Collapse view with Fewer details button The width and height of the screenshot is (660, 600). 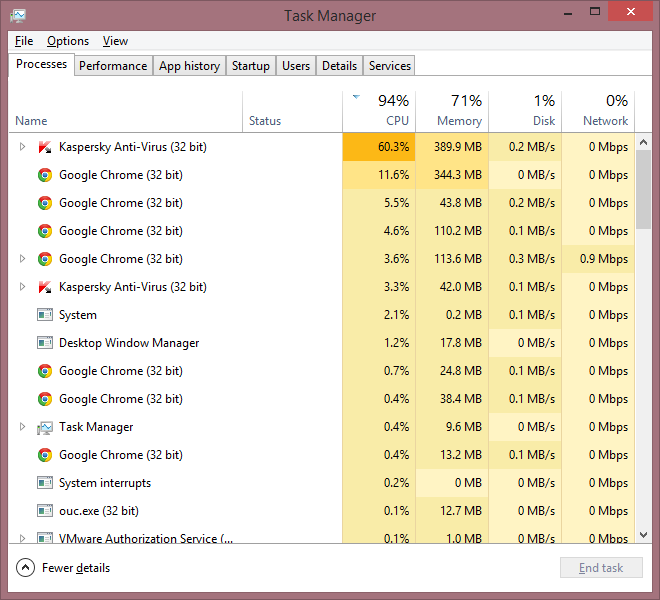(64, 568)
